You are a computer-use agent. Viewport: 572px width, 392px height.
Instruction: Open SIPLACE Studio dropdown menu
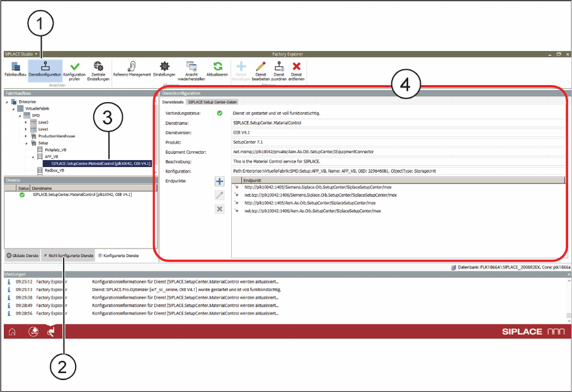coord(21,54)
